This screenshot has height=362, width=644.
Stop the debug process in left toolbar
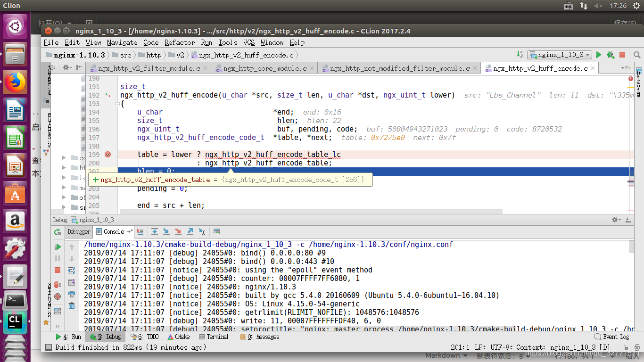(x=58, y=270)
